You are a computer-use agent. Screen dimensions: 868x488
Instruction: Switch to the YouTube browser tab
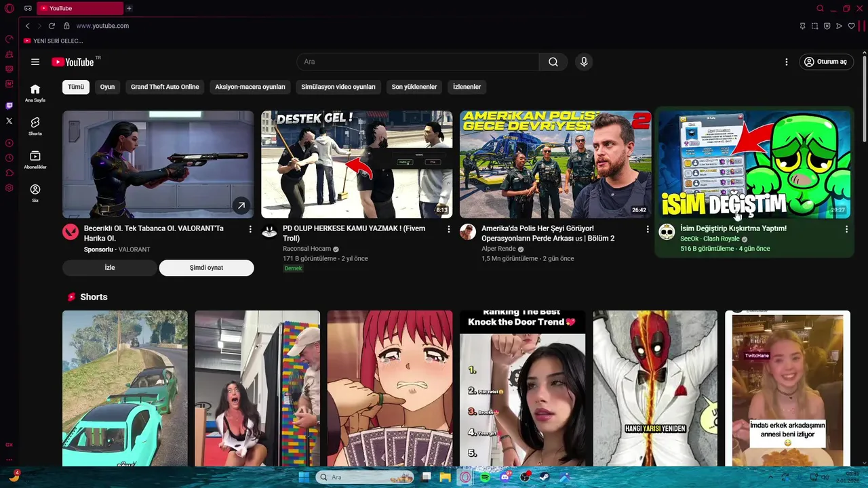[79, 8]
